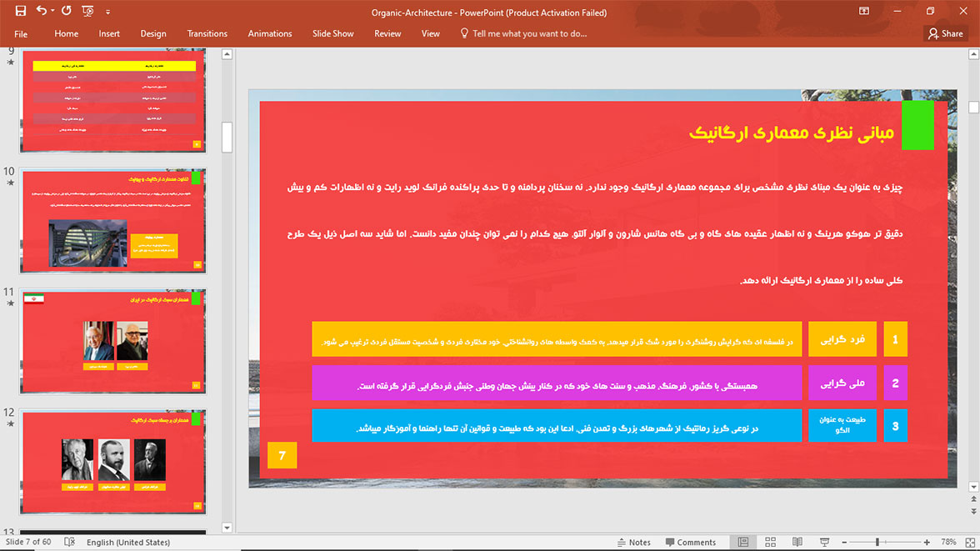980x551 pixels.
Task: Click the animation star icon under slide 11
Action: click(x=10, y=303)
